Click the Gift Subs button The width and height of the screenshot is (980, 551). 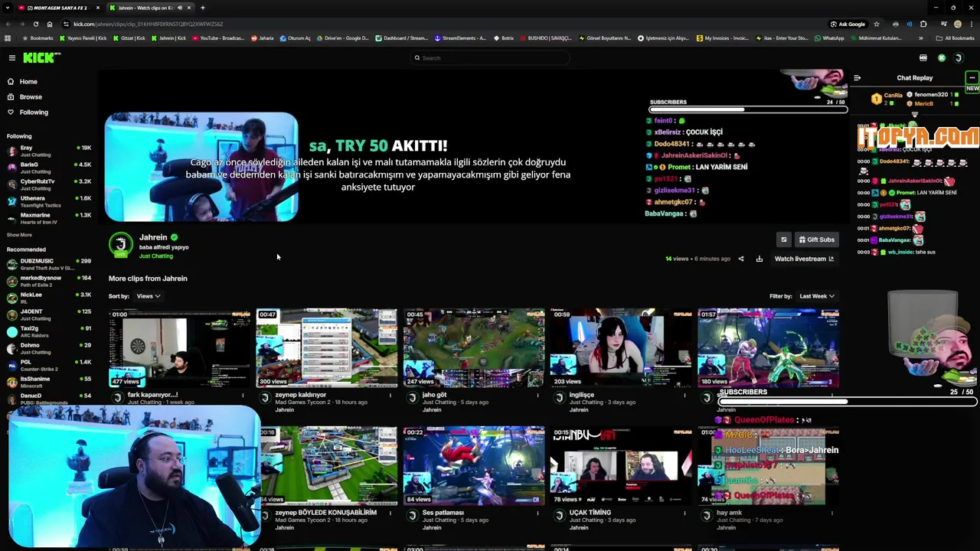pyautogui.click(x=816, y=240)
